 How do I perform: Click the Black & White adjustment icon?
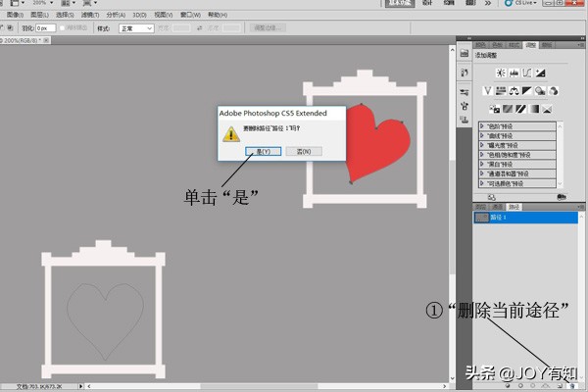click(x=529, y=91)
